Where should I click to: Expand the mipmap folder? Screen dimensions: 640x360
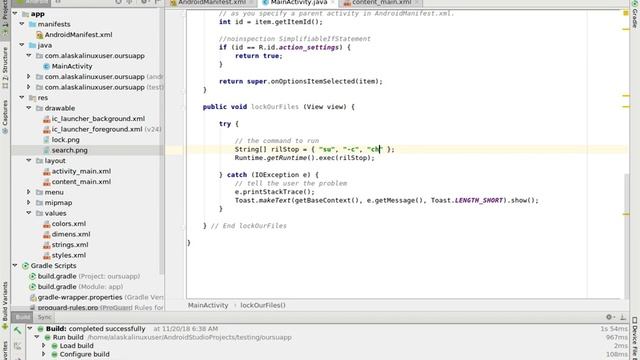tap(29, 202)
